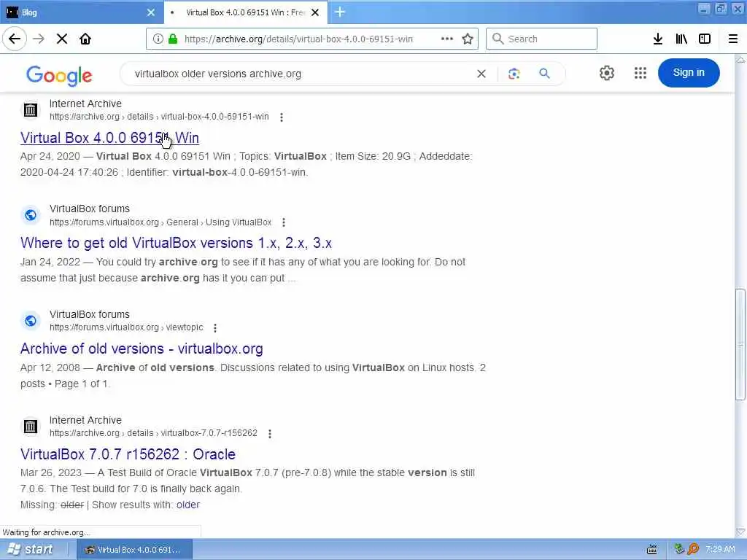This screenshot has height=560, width=747.
Task: Open 'VirtualBox 7.0.7 r156262 : Oracle' result
Action: pyautogui.click(x=128, y=454)
